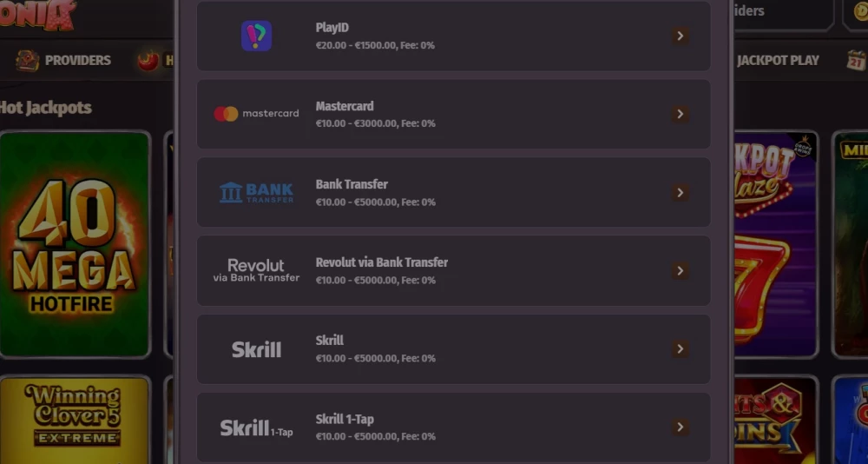Click the Mastercard logo

[256, 114]
